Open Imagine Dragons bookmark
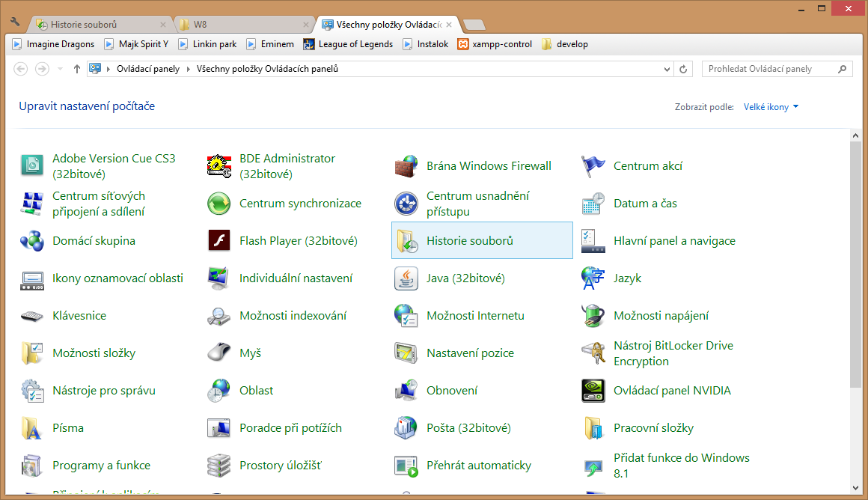Image resolution: width=868 pixels, height=500 pixels. (53, 44)
